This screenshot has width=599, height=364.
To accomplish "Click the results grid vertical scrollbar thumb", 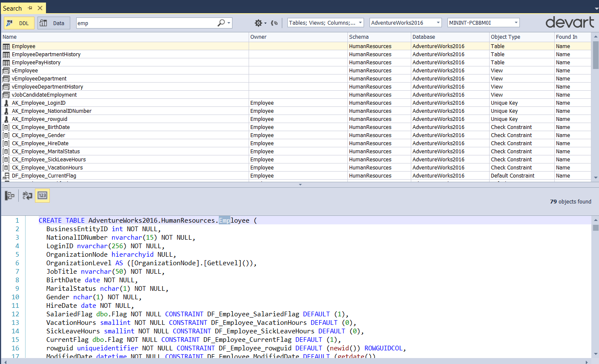I will [x=596, y=55].
